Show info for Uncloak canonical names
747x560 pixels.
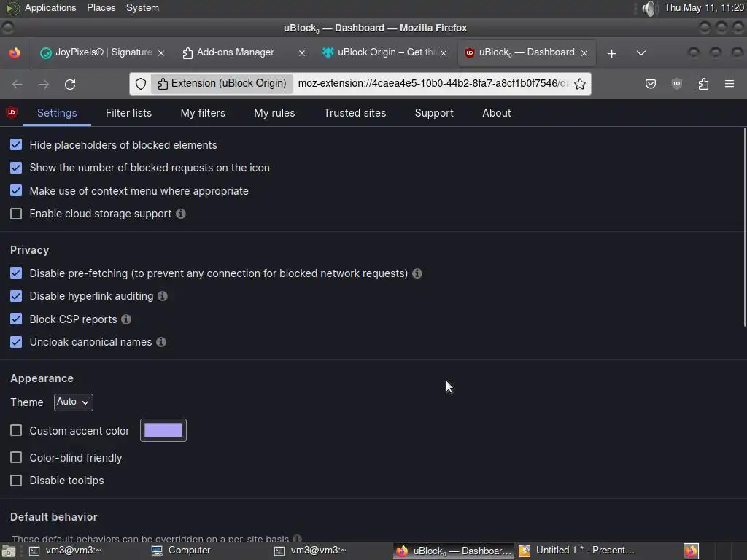[161, 342]
